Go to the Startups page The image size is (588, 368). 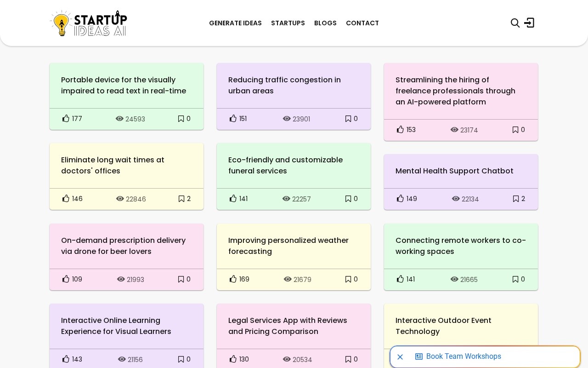coord(288,23)
